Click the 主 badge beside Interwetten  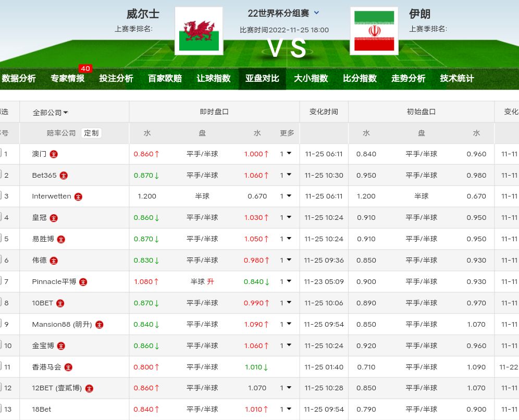78,197
